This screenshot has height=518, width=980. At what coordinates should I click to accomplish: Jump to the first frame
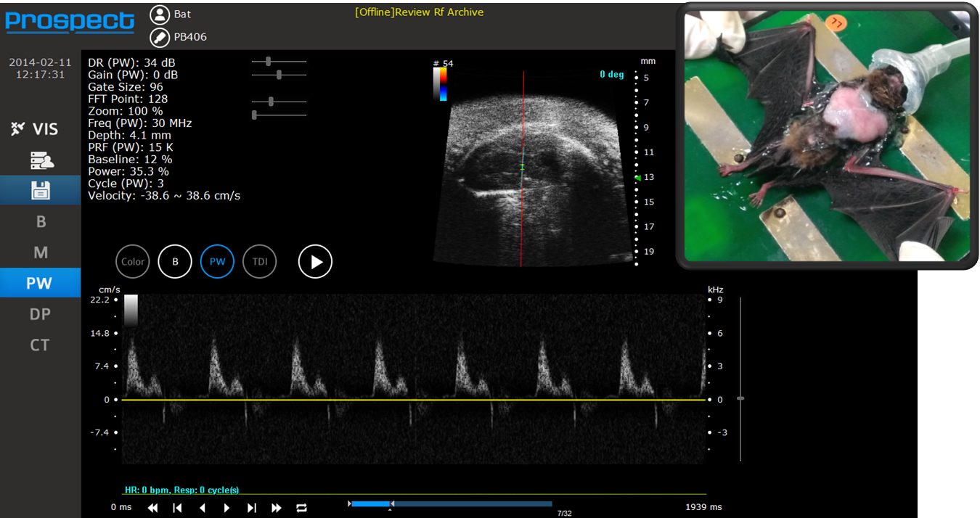(177, 508)
